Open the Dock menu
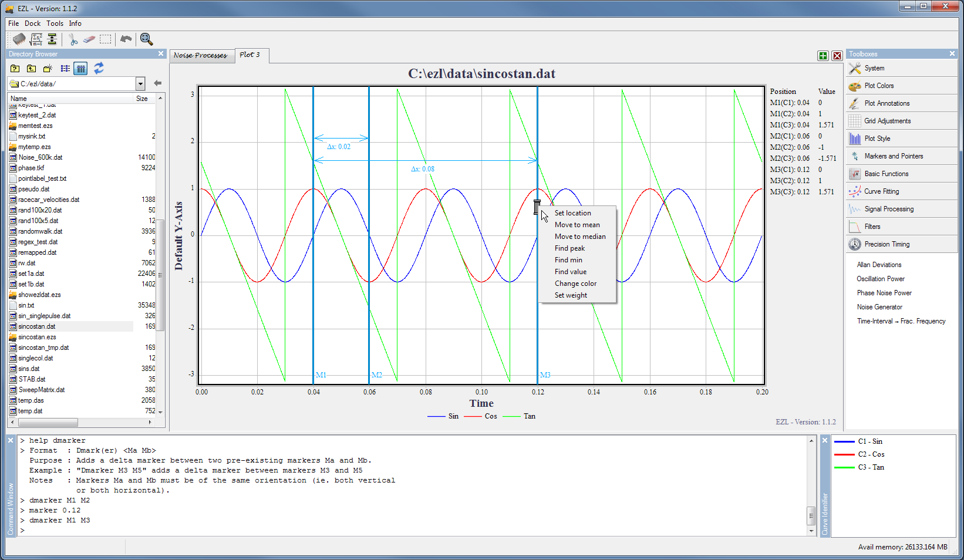The width and height of the screenshot is (964, 560). click(x=33, y=23)
